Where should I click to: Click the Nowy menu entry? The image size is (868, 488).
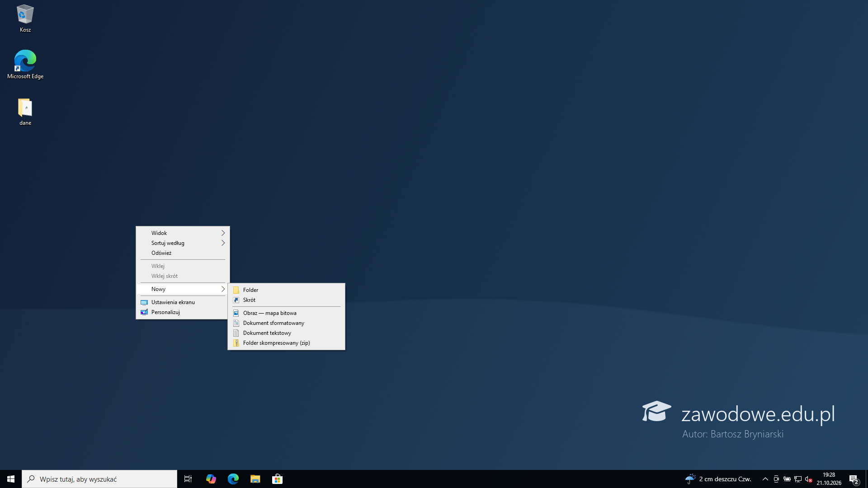[183, 289]
